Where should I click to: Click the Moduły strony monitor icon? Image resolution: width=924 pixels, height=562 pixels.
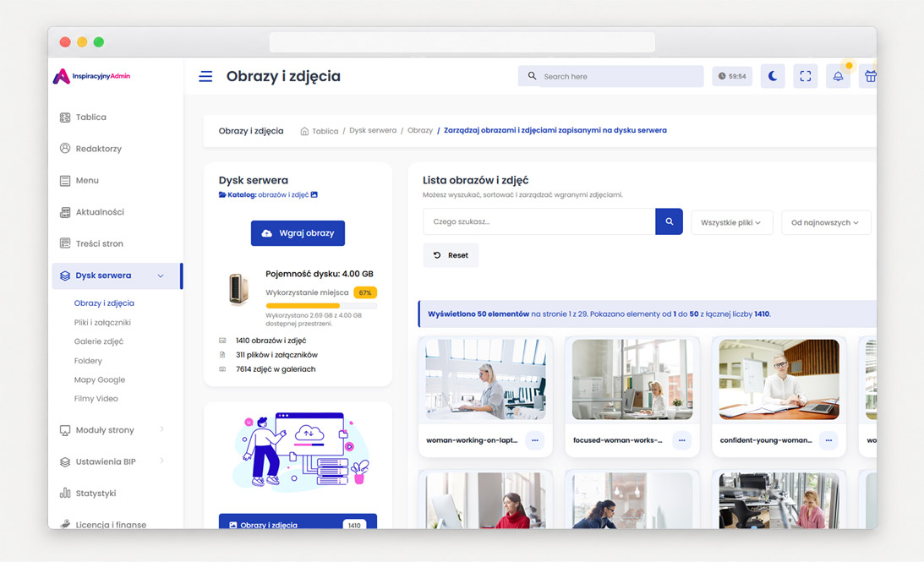pyautogui.click(x=65, y=431)
